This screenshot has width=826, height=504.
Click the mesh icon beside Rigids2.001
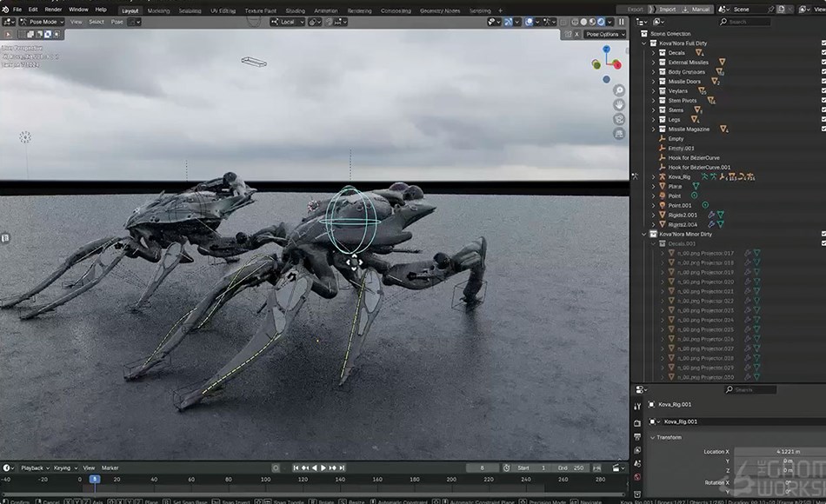(x=720, y=214)
